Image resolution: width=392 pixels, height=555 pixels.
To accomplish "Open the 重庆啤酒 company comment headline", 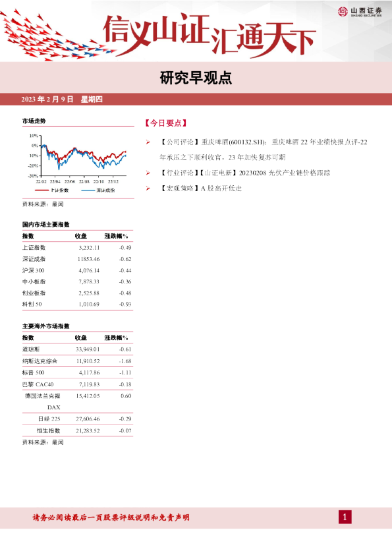I will (264, 150).
